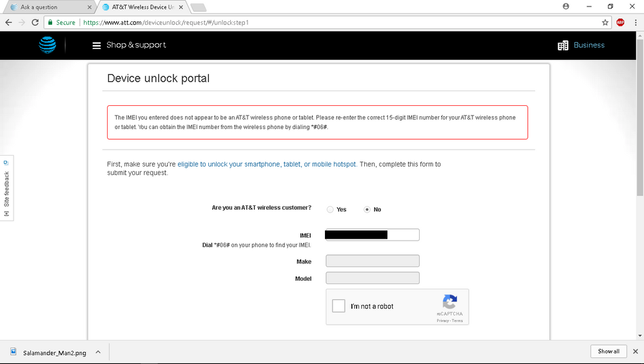Click the AT&T globe logo
This screenshot has width=644, height=364.
47,45
